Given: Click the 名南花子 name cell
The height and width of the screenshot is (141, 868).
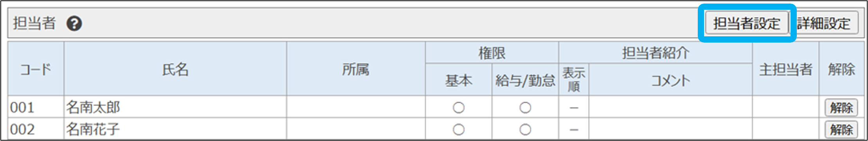Looking at the screenshot, I should pos(175,129).
